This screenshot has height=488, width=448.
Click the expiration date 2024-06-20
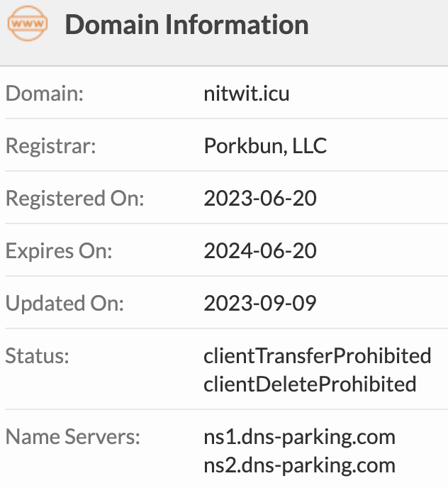coord(260,251)
